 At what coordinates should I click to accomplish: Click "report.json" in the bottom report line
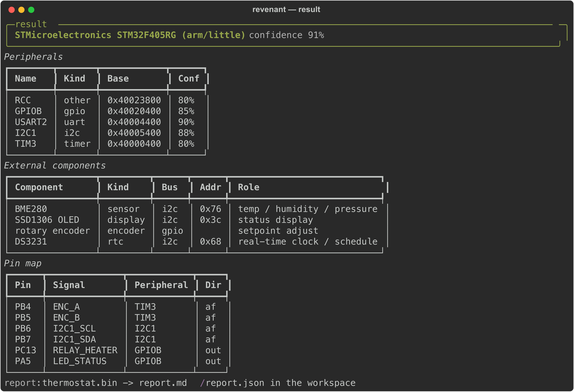235,383
